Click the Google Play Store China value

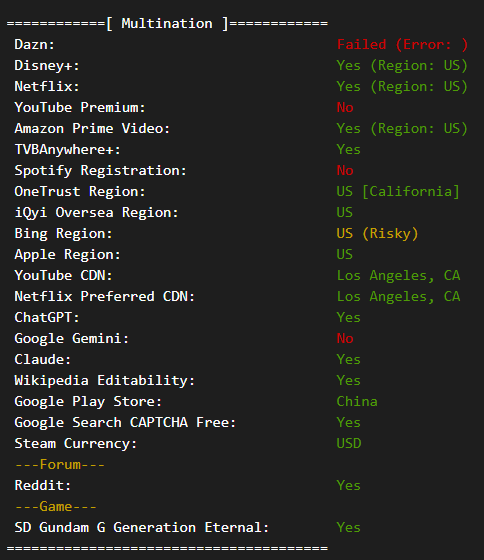click(x=357, y=402)
